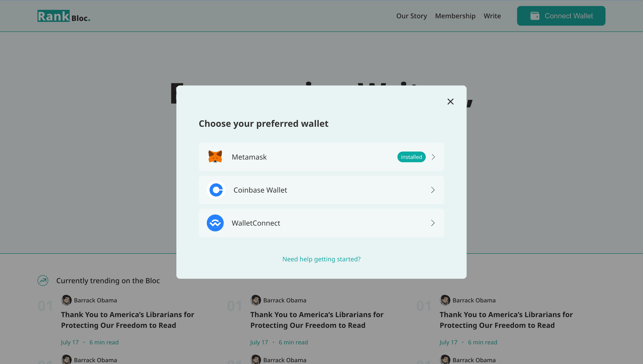Open the Membership menu item
Image resolution: width=643 pixels, height=364 pixels.
(x=455, y=15)
